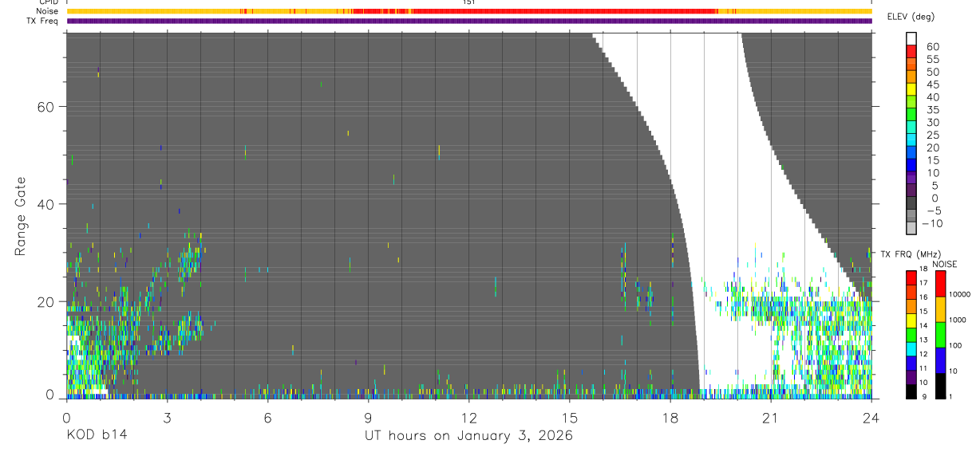Click the '12' tick on the UT hours axis
Viewport: 980px width, 452px height.
coord(469,418)
